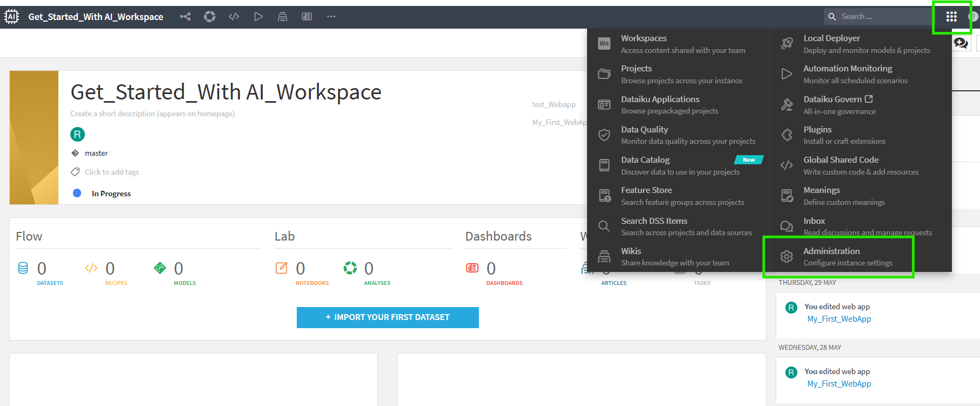Open the Wiki stack icon in top bar
980x406 pixels.
pos(282,17)
